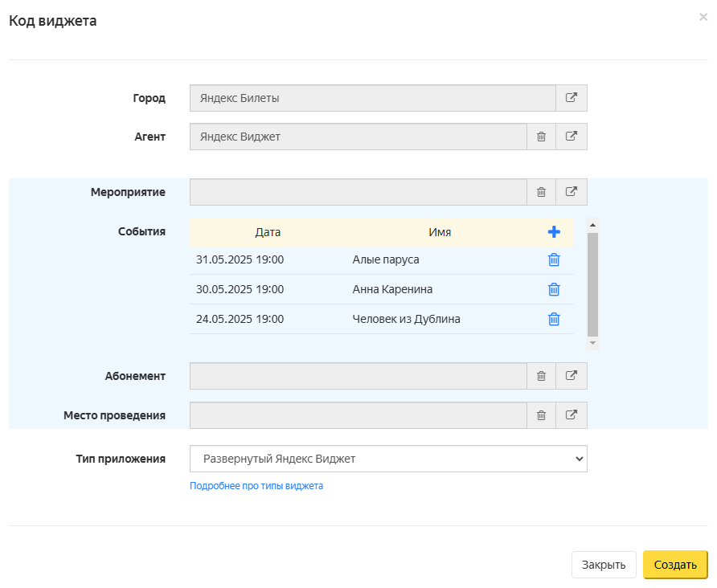This screenshot has height=588, width=717.
Task: Open the Мероприятие external-link picker icon
Action: (572, 192)
